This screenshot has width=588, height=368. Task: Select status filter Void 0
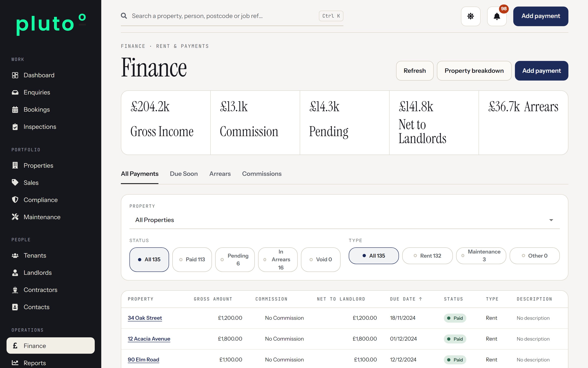pos(321,259)
